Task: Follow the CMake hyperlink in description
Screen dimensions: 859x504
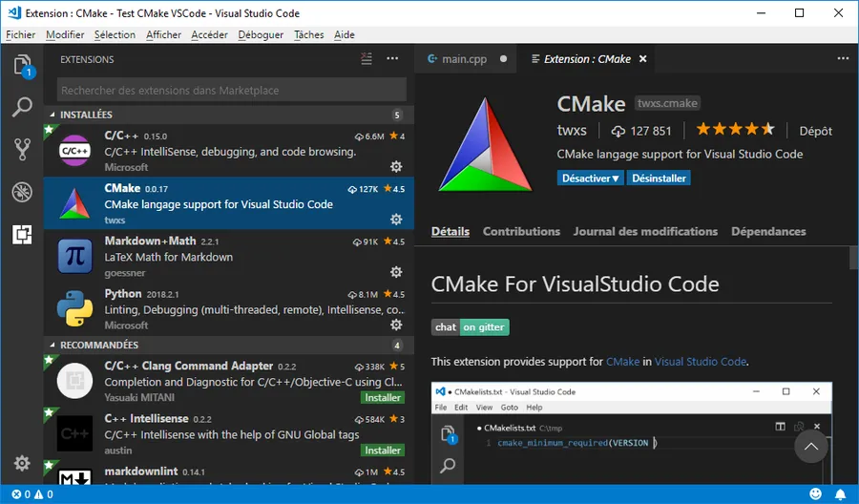Action: pyautogui.click(x=622, y=362)
